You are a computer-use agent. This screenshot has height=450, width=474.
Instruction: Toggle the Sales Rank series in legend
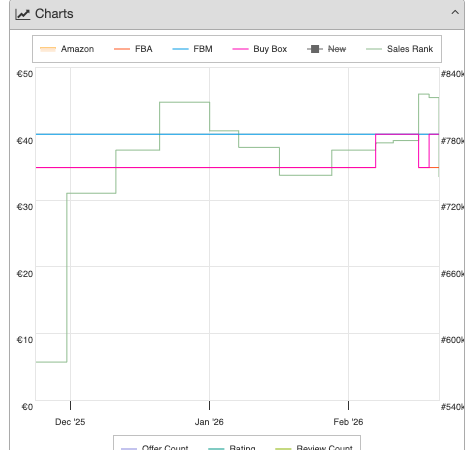(x=400, y=49)
